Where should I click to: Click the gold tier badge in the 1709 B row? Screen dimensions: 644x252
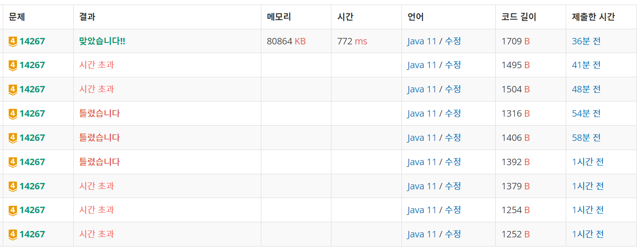click(13, 41)
